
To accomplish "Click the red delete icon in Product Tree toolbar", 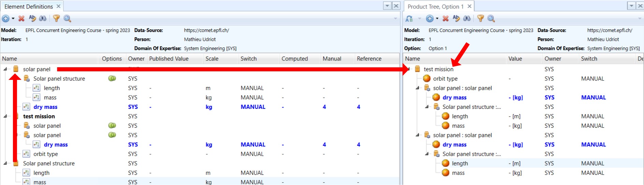I will coord(445,18).
